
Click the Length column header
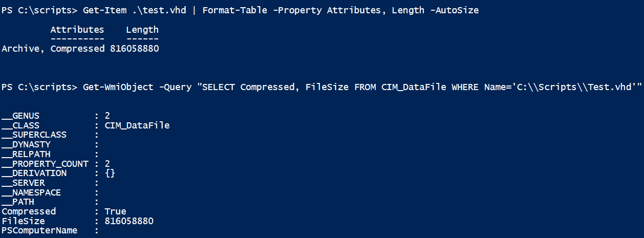pos(142,30)
